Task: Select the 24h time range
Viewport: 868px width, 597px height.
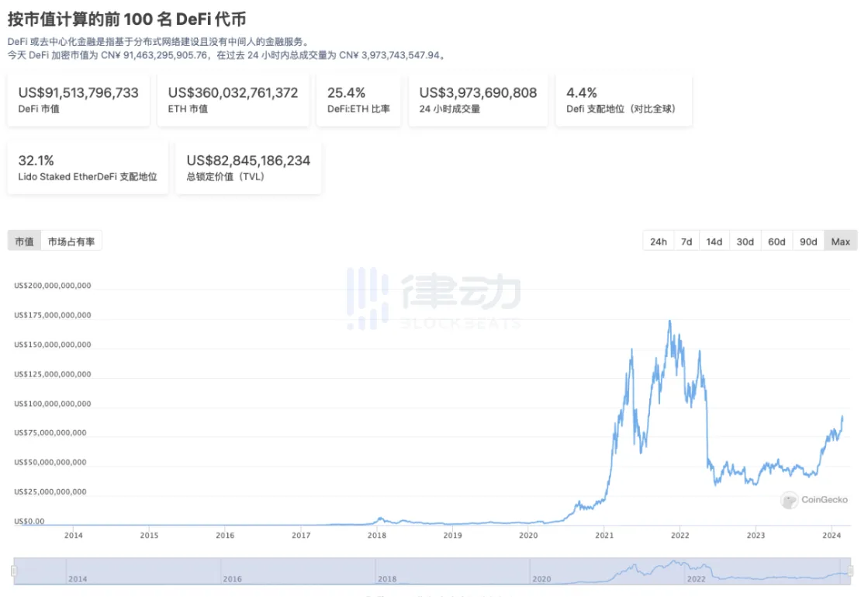Action: (x=658, y=241)
